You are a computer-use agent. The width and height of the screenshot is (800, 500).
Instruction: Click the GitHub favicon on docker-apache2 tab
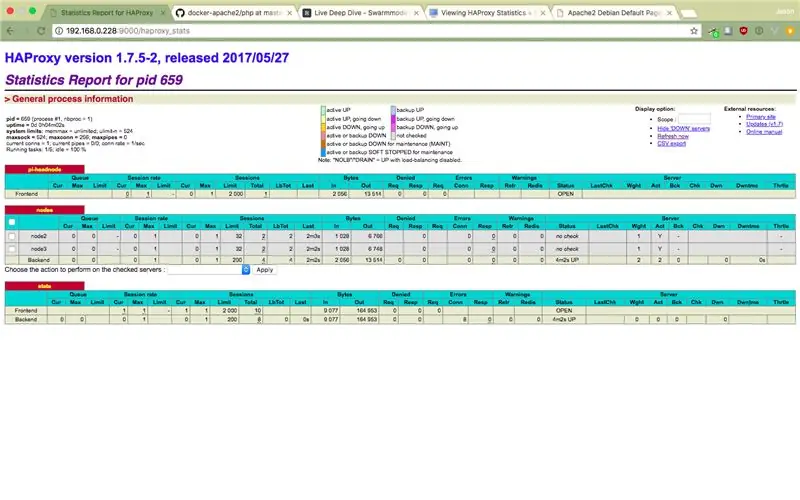[180, 13]
